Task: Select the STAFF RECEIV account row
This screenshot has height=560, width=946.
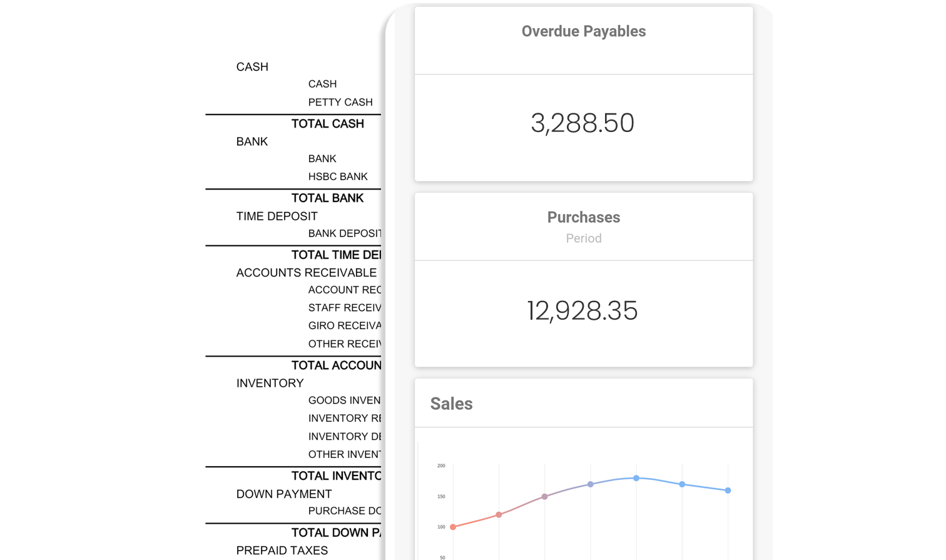Action: pos(345,308)
